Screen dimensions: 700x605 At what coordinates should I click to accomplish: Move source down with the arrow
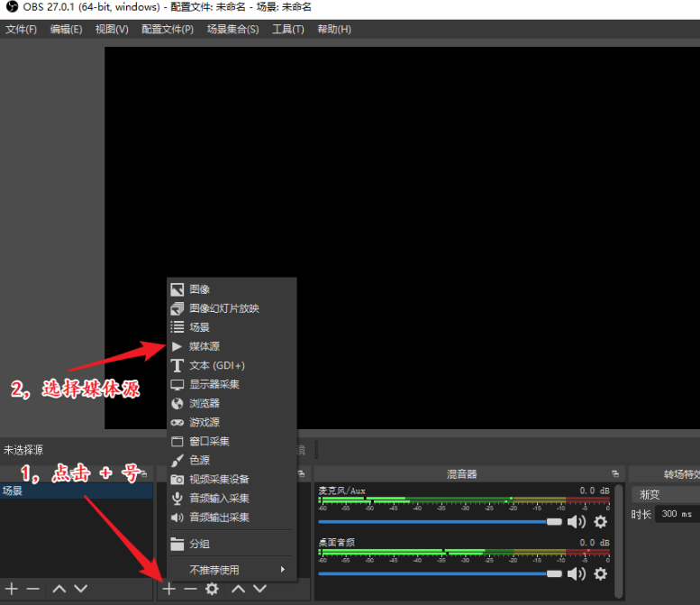click(259, 589)
